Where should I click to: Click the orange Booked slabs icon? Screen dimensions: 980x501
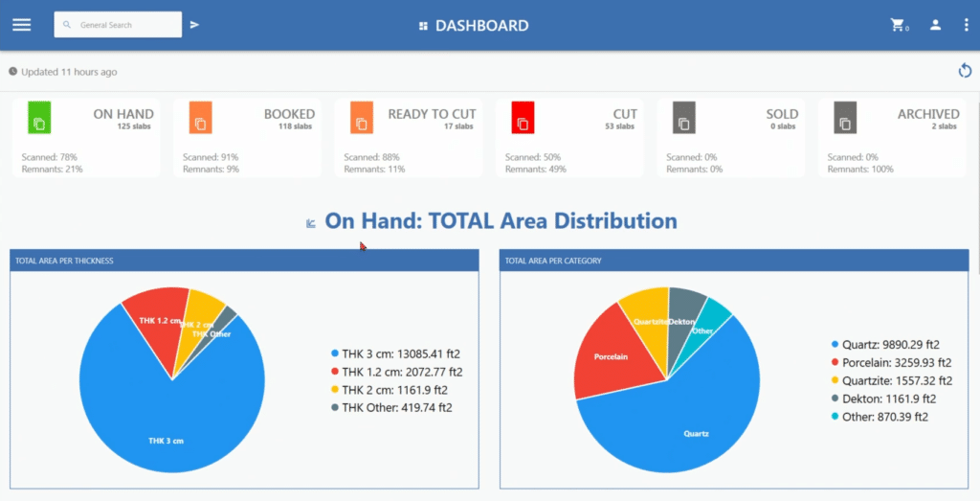[200, 119]
